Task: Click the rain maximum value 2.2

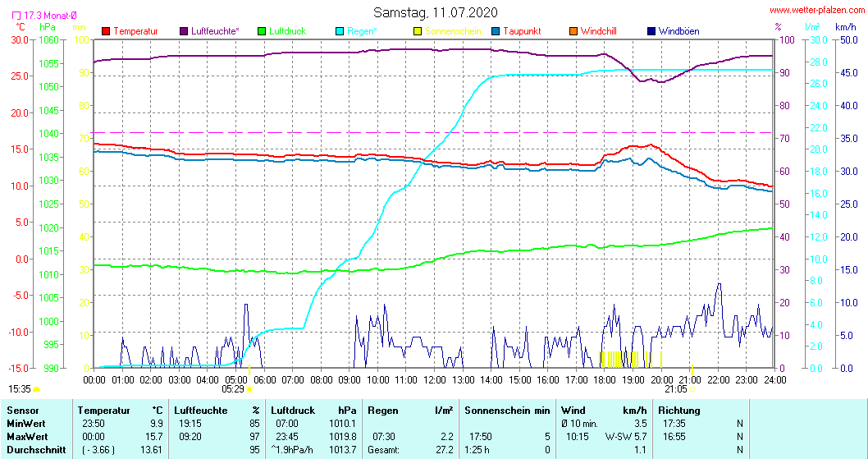Action: (447, 437)
